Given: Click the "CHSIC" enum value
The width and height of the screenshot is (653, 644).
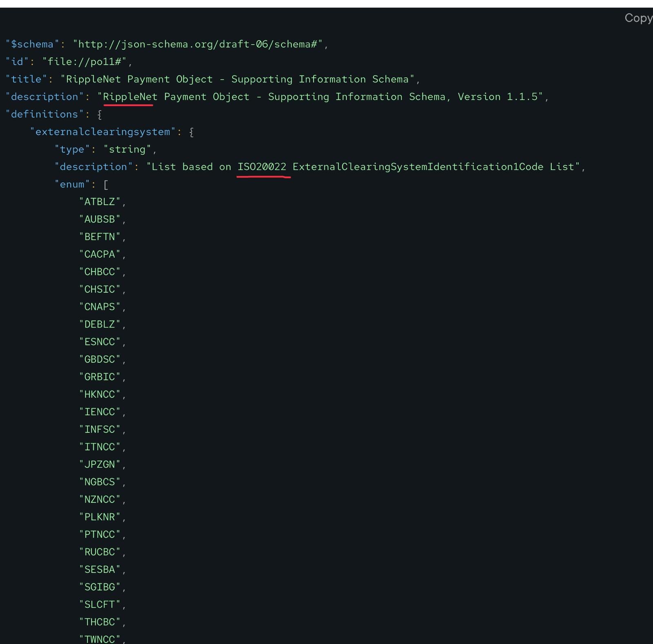Looking at the screenshot, I should tap(100, 290).
